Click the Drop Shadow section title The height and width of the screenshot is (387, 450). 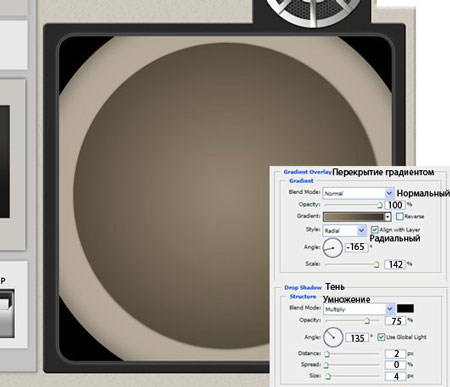click(303, 287)
